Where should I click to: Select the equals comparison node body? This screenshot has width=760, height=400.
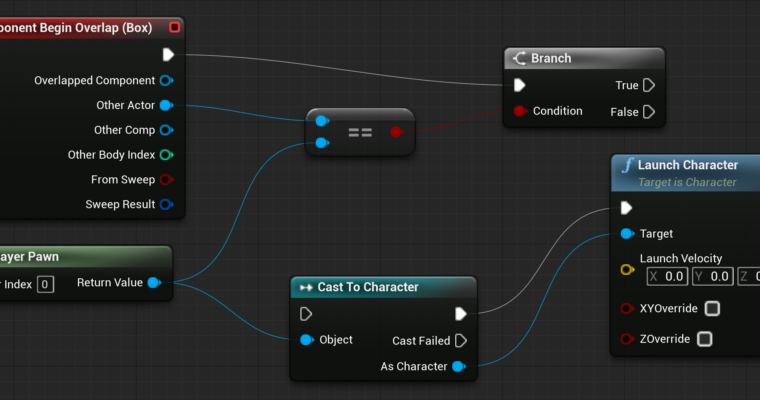point(360,132)
